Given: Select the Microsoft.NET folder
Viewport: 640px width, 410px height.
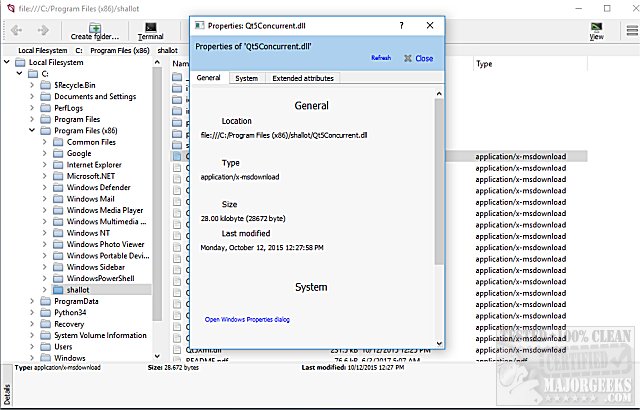Looking at the screenshot, I should (91, 176).
